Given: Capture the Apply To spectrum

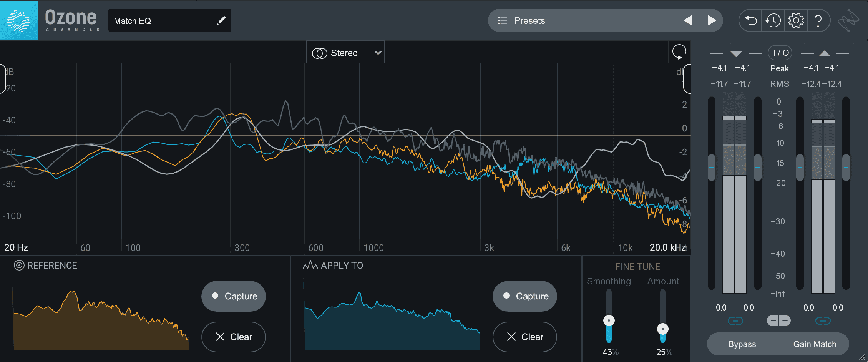Looking at the screenshot, I should [x=525, y=296].
